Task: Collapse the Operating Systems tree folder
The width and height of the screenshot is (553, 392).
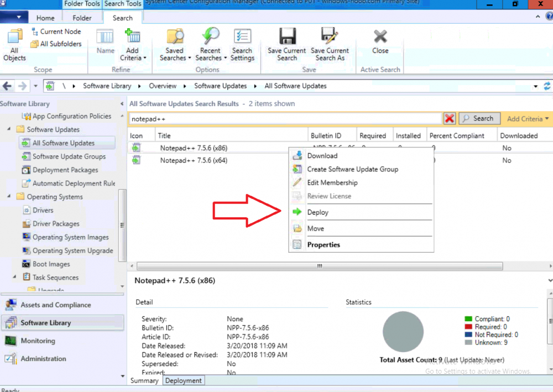Action: pyautogui.click(x=9, y=196)
